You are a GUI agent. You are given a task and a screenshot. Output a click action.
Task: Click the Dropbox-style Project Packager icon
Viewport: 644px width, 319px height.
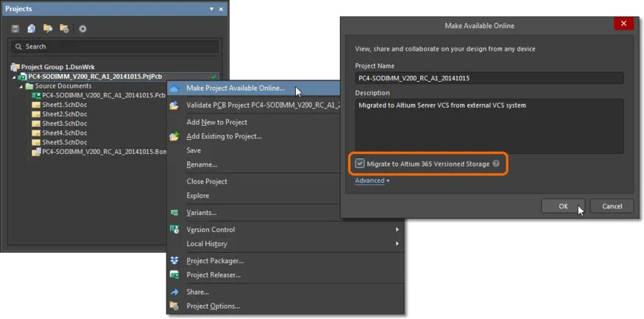pos(174,261)
